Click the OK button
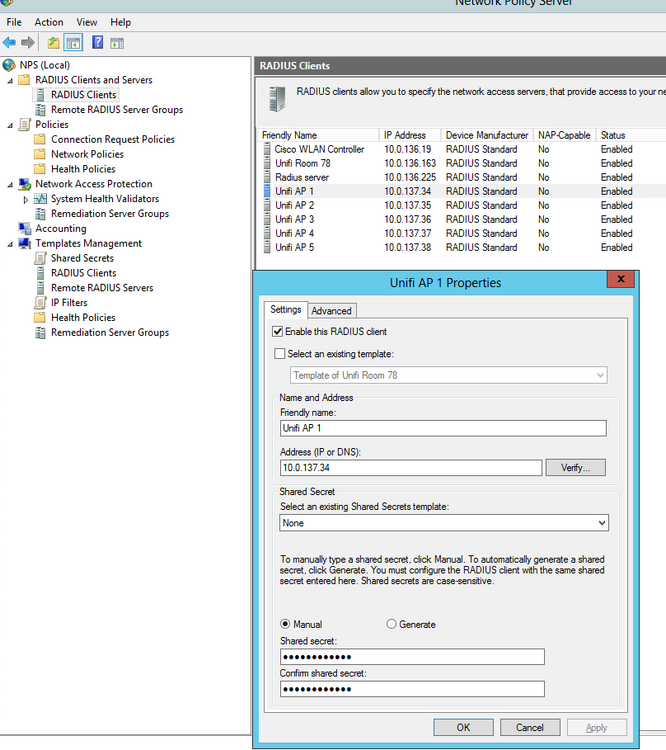This screenshot has width=666, height=750. (463, 728)
